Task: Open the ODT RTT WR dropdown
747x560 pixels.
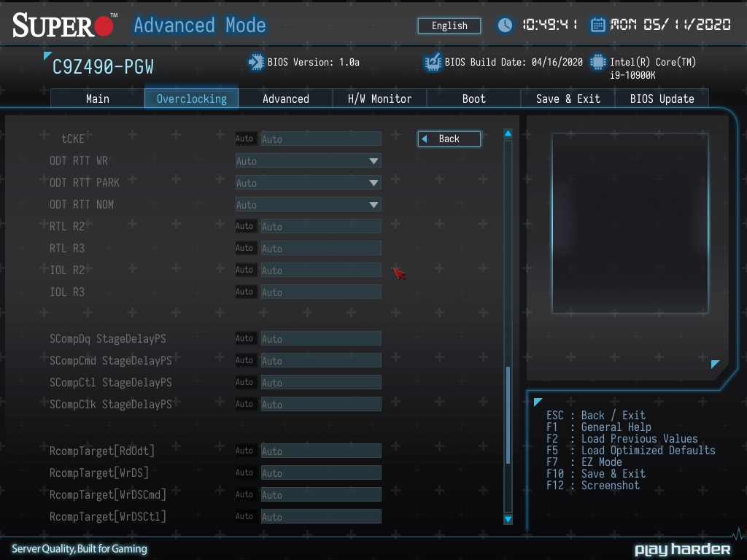Action: (x=308, y=160)
